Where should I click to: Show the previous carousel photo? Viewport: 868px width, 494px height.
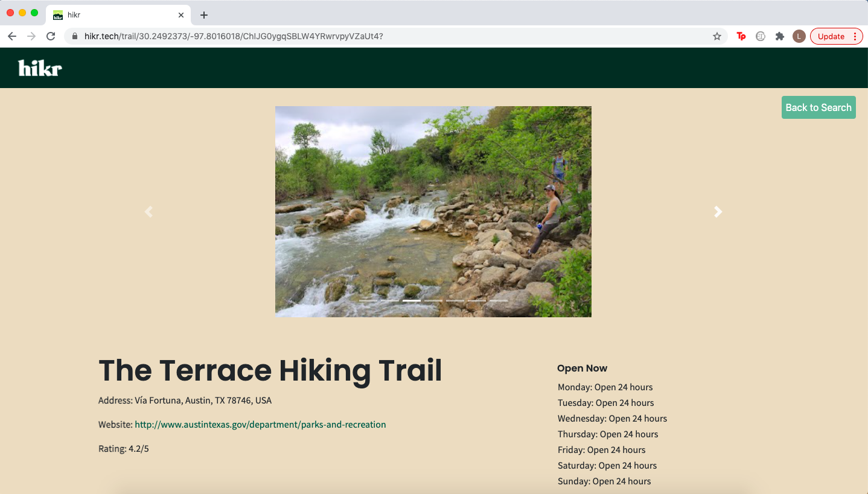click(x=149, y=212)
